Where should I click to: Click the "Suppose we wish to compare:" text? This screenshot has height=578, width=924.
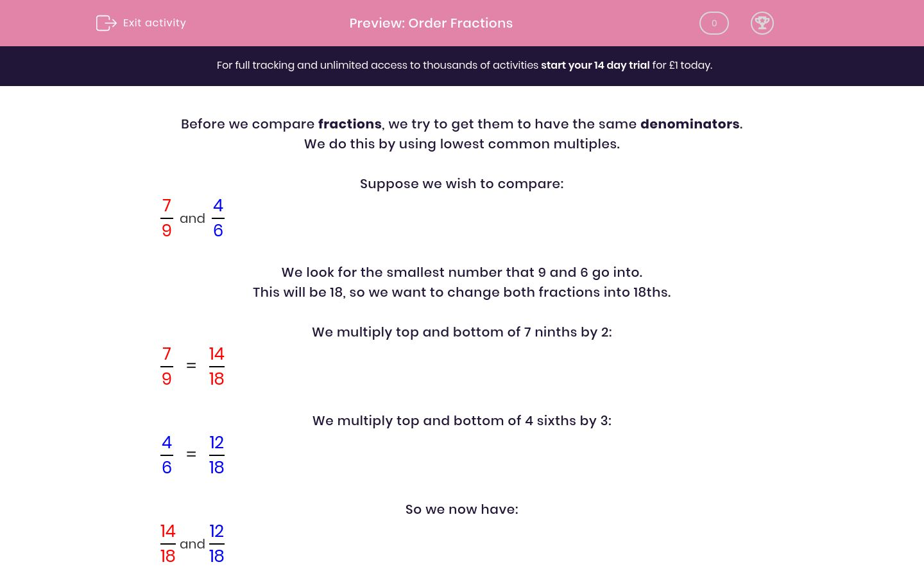click(x=461, y=184)
